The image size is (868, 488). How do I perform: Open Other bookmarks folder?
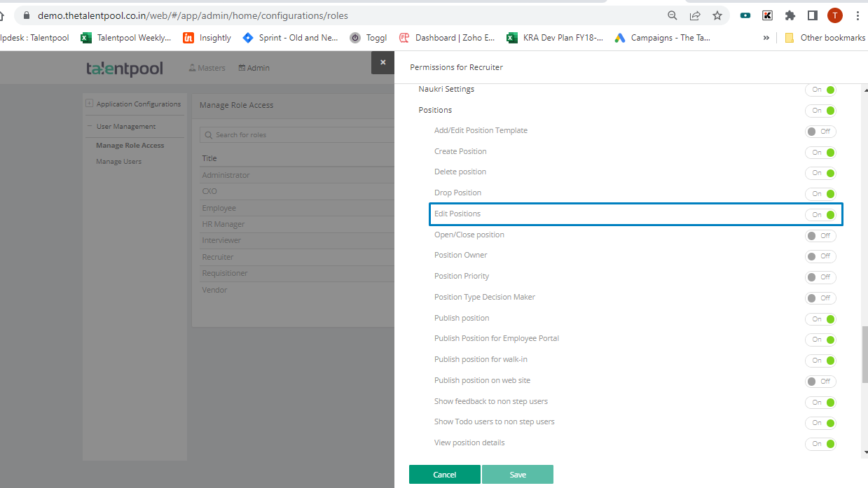825,38
